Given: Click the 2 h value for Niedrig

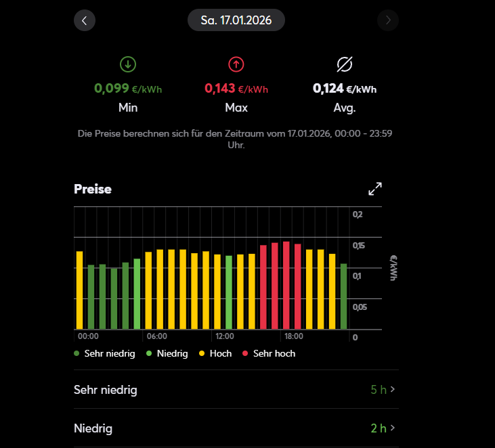Looking at the screenshot, I should coord(379,428).
